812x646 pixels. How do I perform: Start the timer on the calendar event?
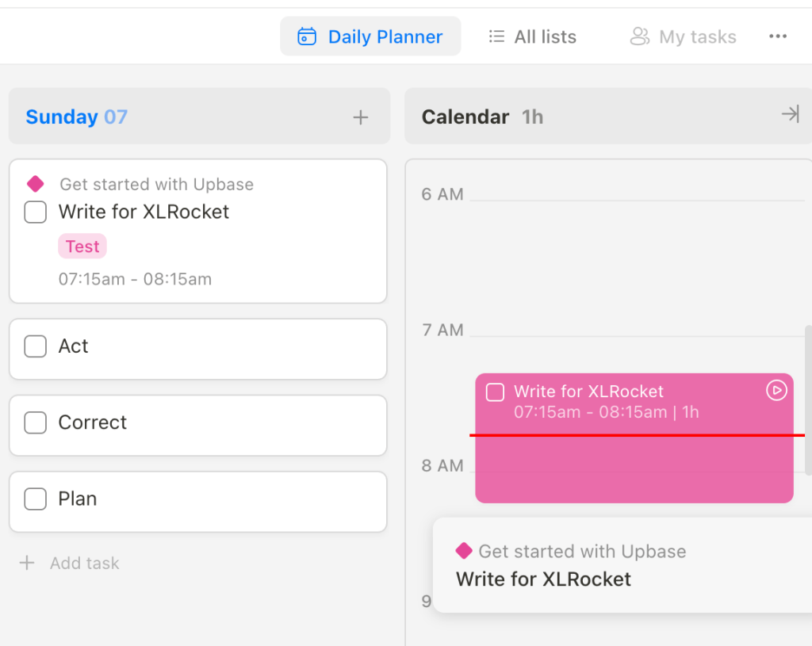[776, 390]
